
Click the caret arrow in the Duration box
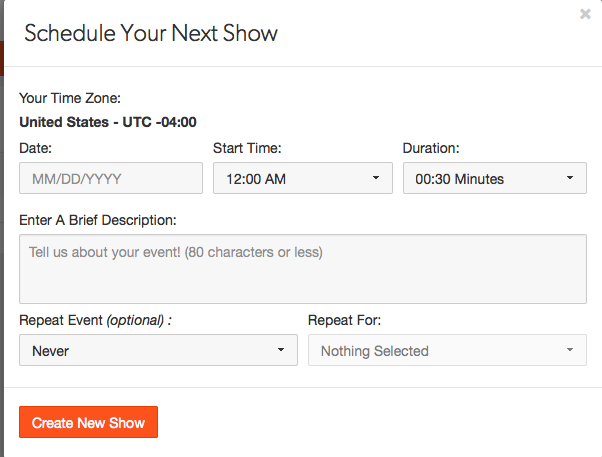click(569, 179)
